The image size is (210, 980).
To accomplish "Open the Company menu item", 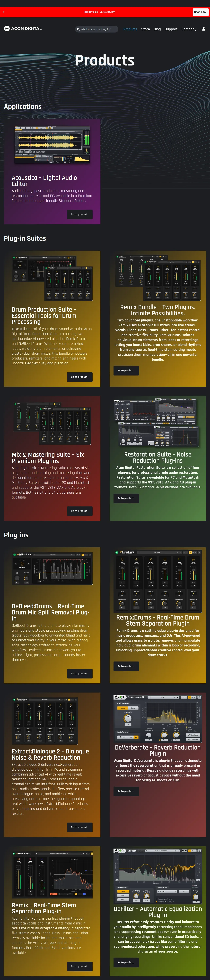I will [189, 29].
